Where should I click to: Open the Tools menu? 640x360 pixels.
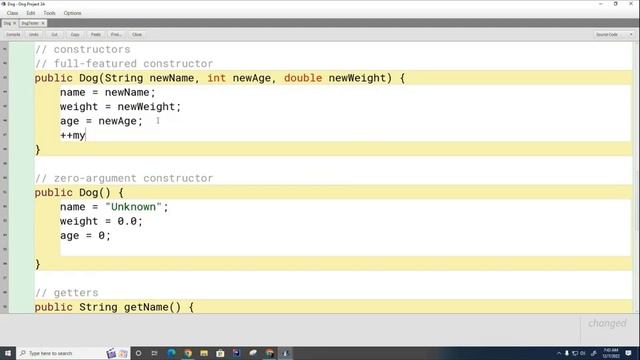(49, 13)
